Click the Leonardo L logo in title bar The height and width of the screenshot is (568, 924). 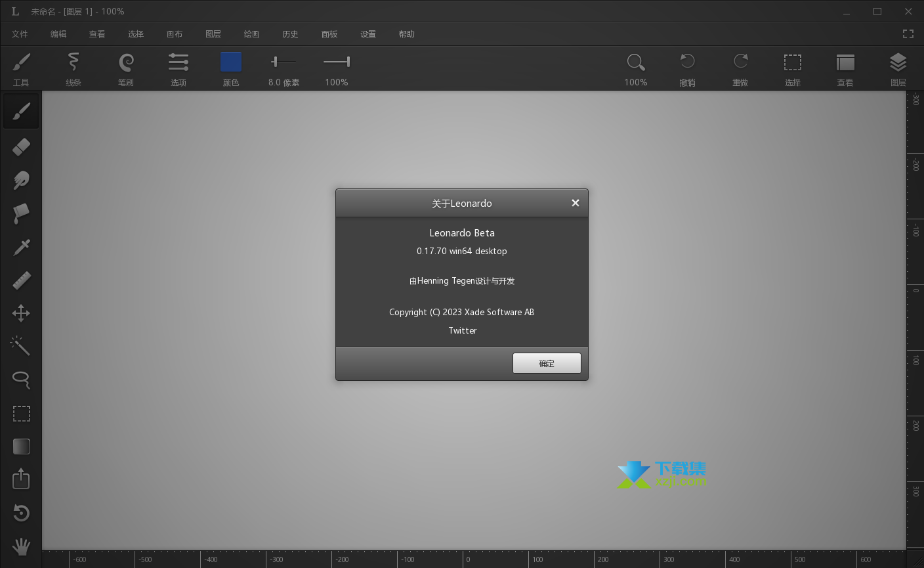(x=15, y=11)
